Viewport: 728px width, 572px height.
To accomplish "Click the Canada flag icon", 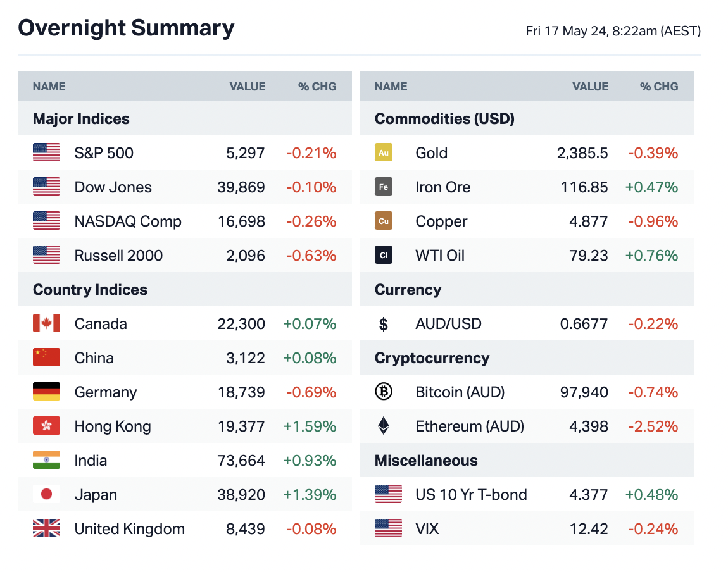I will (46, 323).
